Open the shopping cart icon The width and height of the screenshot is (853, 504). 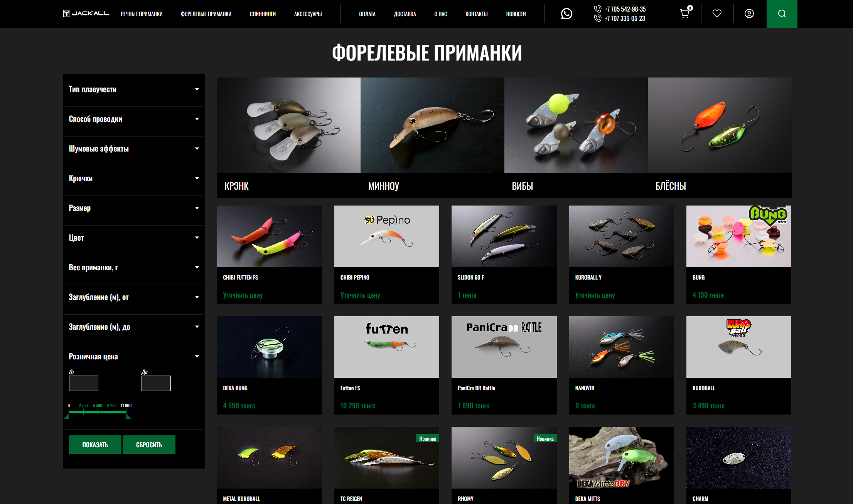click(x=685, y=14)
